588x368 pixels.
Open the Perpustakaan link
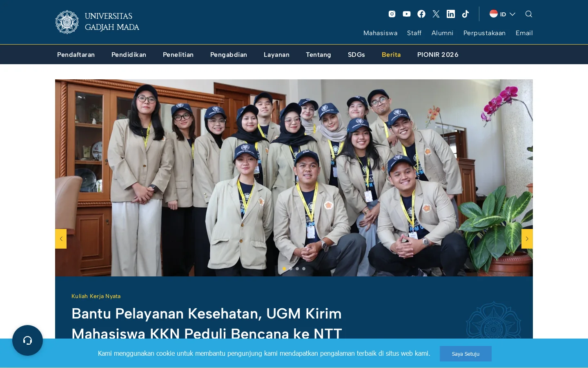point(484,33)
